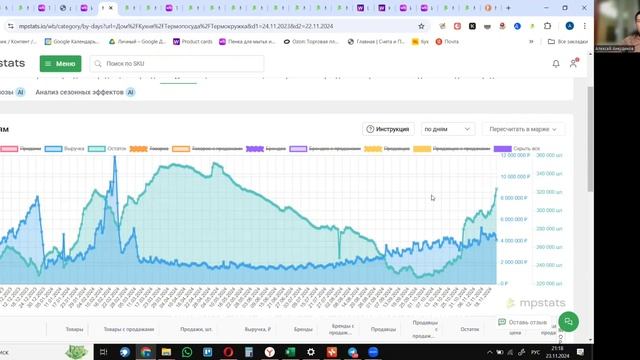The width and height of the screenshot is (640, 360).
Task: Sort by 'Выручка, ₽' column header
Action: pyautogui.click(x=258, y=329)
